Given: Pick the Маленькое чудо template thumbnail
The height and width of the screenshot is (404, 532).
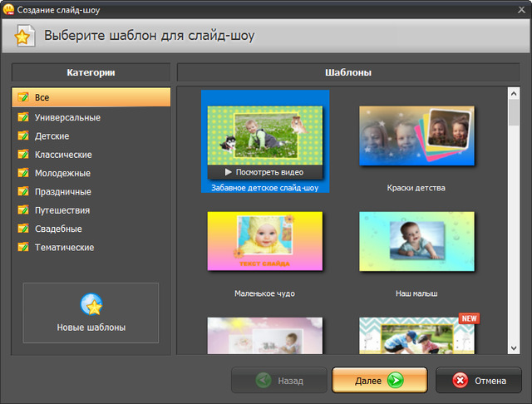Looking at the screenshot, I should click(x=264, y=243).
